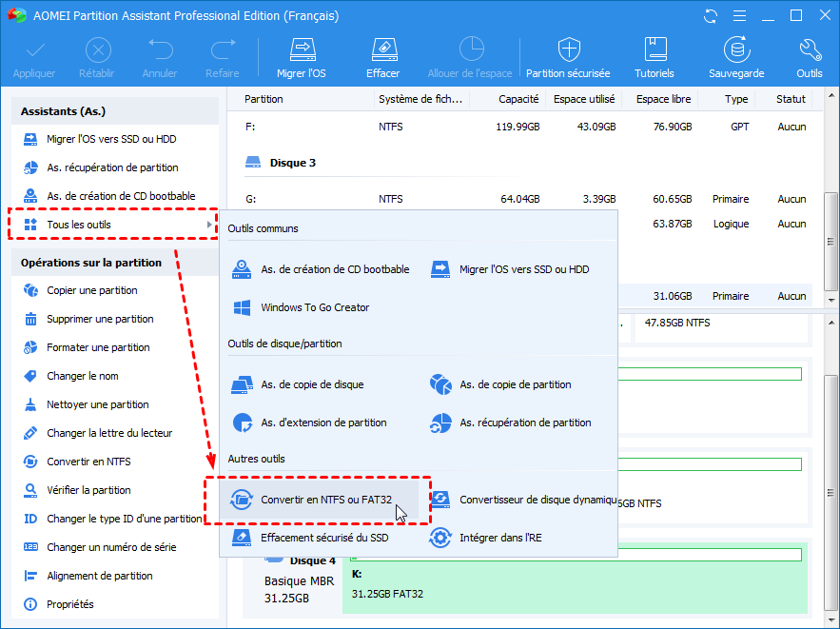Open Windows To Go Creator
The image size is (840, 629).
click(301, 307)
